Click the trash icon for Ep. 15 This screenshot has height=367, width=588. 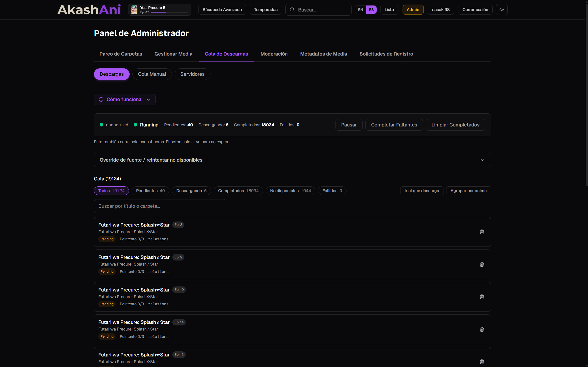(482, 362)
